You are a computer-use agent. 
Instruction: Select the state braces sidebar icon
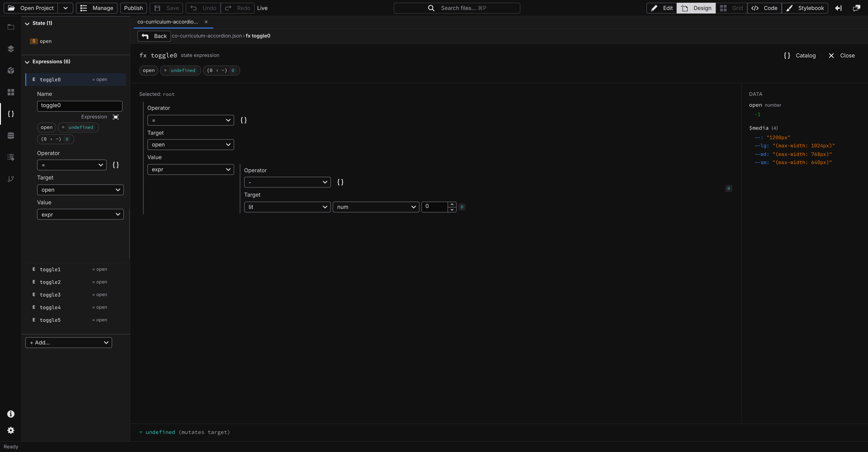(x=11, y=114)
